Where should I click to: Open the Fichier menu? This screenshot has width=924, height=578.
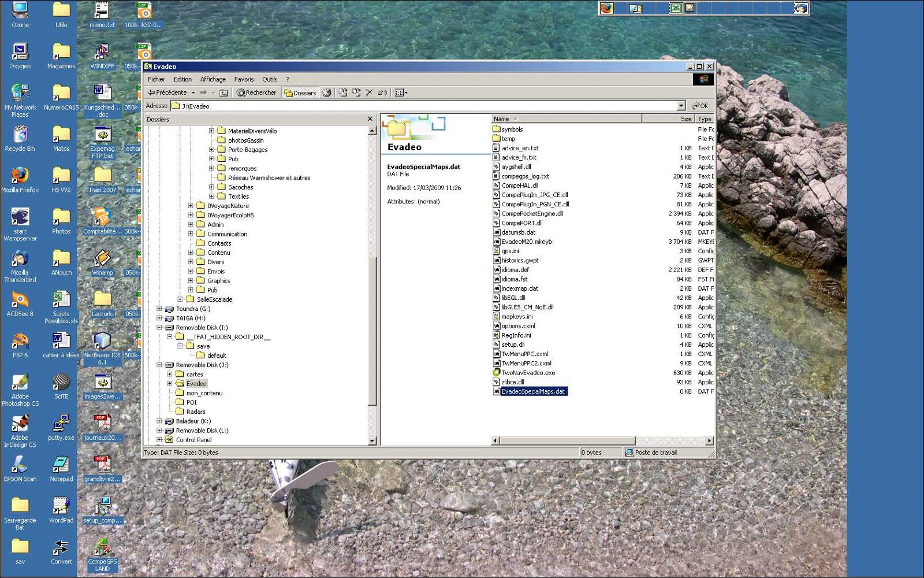tap(157, 79)
